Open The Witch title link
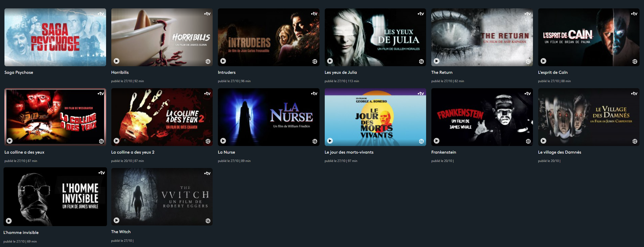The width and height of the screenshot is (644, 247). point(121,232)
